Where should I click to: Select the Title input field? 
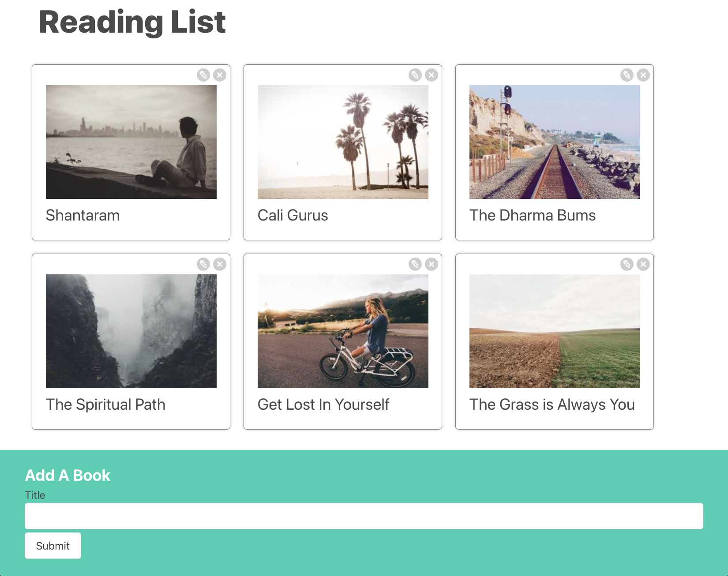364,515
